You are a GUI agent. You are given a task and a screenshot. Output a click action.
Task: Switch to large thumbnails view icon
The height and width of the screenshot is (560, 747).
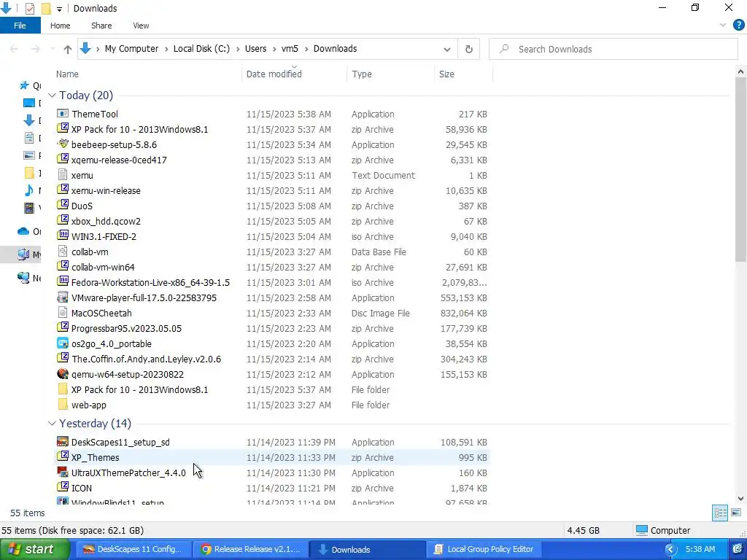click(736, 513)
